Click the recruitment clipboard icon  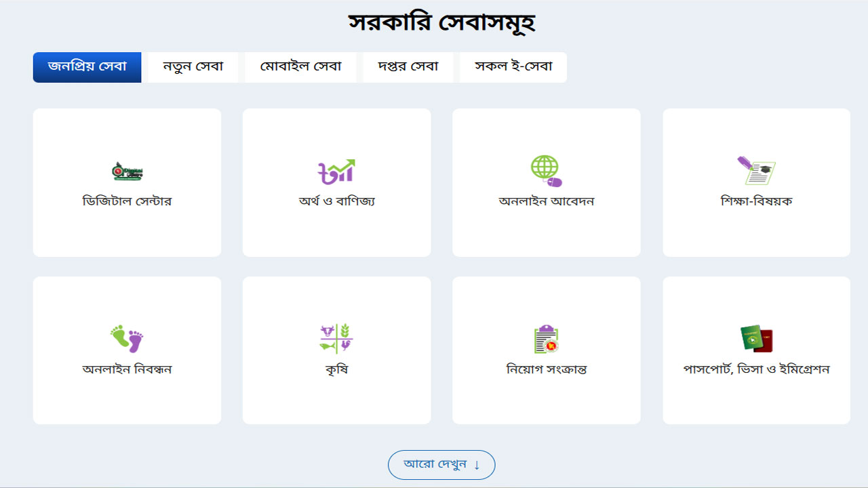coord(546,339)
